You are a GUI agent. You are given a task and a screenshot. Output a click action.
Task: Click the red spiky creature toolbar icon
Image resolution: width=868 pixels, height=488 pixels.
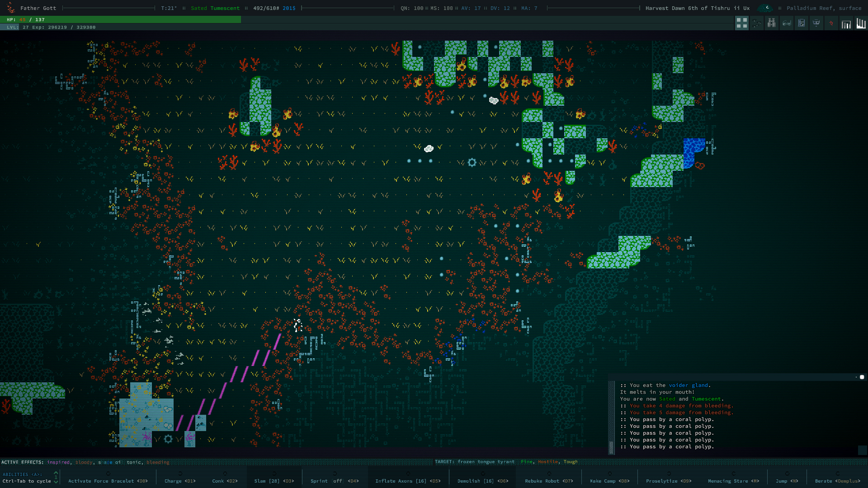coord(831,23)
